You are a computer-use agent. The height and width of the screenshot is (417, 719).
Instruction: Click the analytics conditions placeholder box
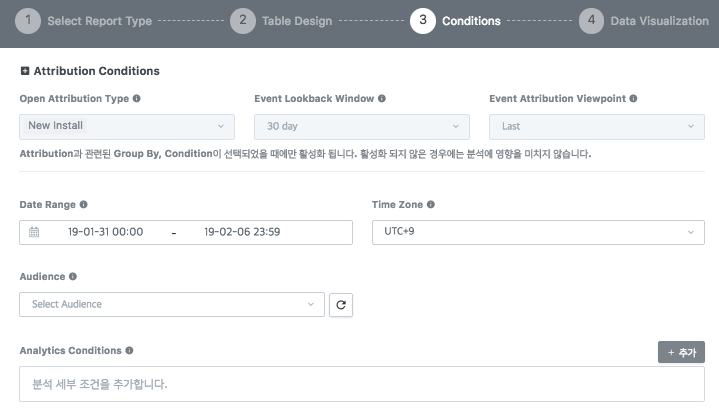point(362,384)
